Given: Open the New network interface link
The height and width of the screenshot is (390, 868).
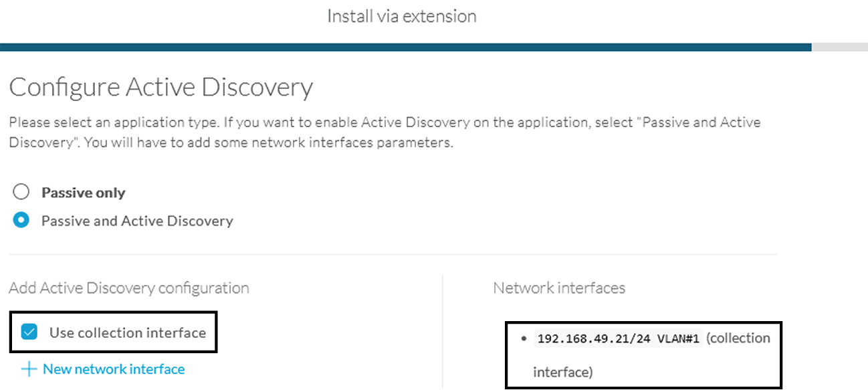Looking at the screenshot, I should pos(114,369).
